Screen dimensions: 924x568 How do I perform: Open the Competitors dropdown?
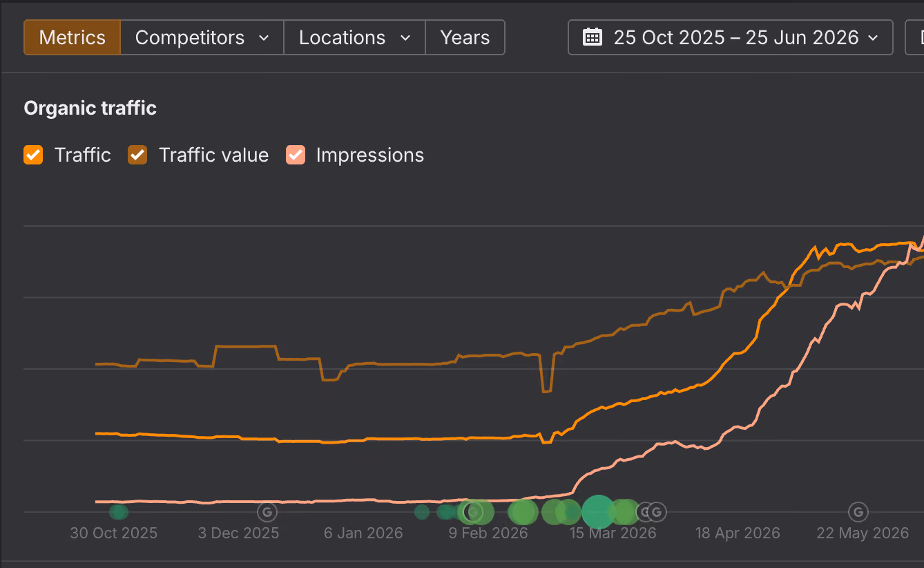point(202,37)
